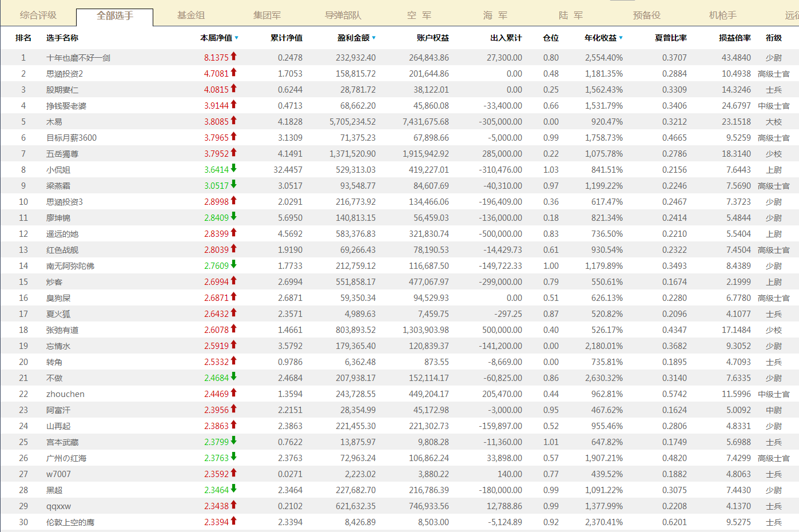Click green down arrow for 广州の红海
Image resolution: width=799 pixels, height=532 pixels.
234,456
